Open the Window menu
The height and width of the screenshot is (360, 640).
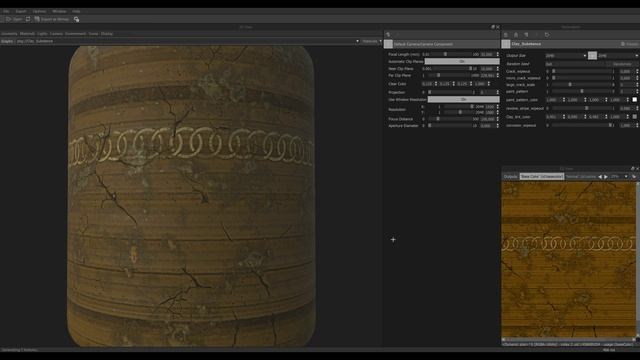(x=59, y=11)
